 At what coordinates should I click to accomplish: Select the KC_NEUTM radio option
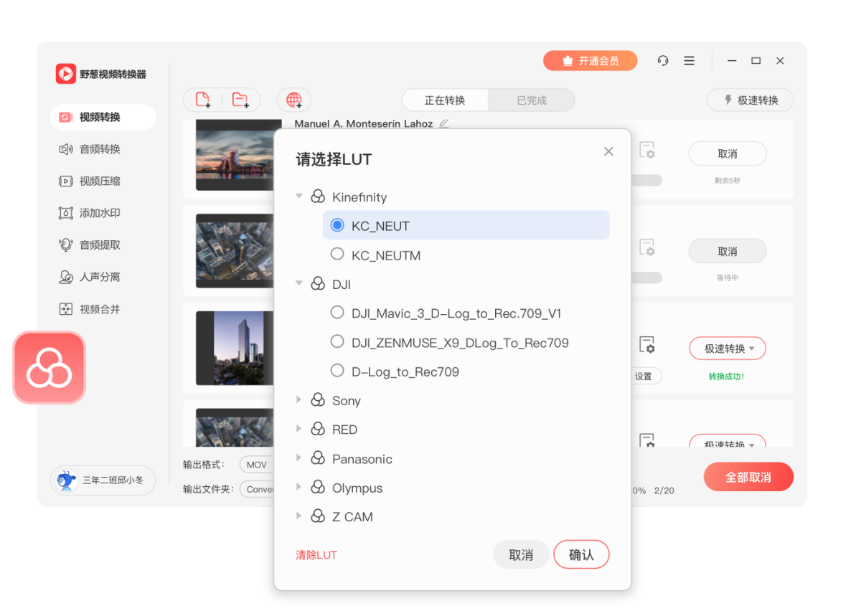coord(337,254)
